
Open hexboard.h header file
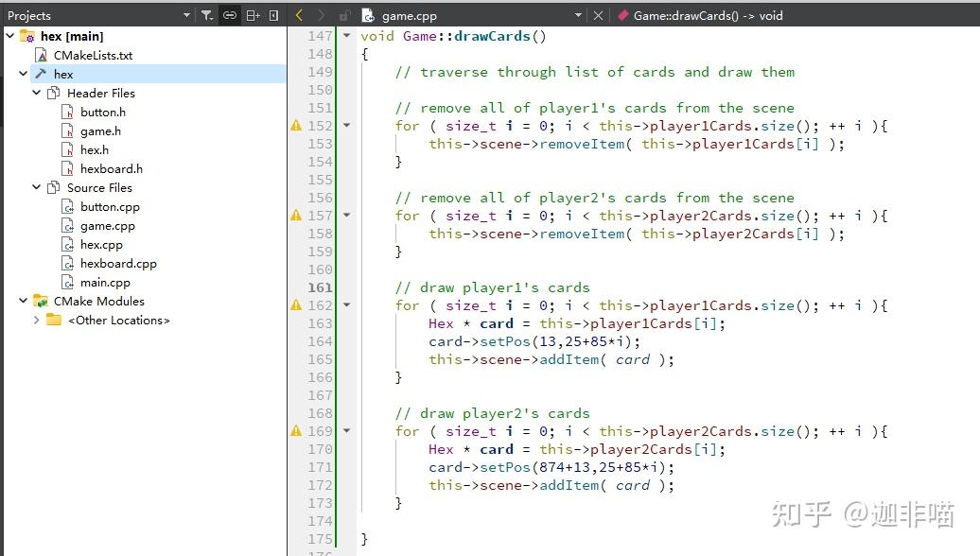point(112,168)
